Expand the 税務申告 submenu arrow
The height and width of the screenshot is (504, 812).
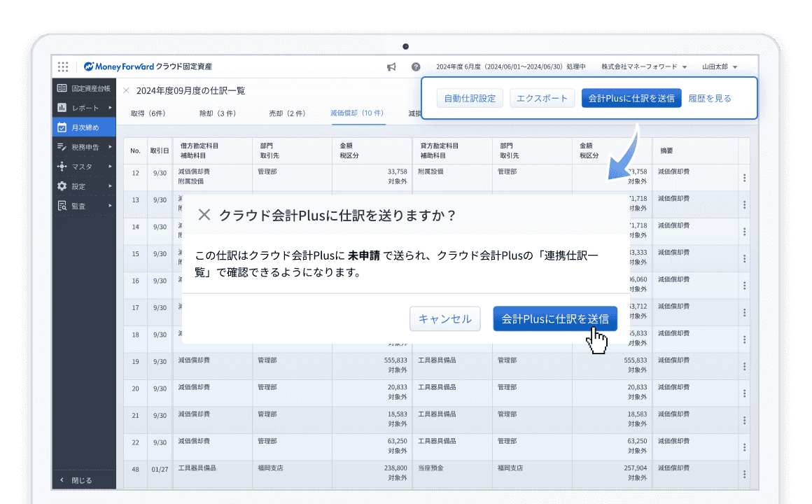(x=110, y=147)
